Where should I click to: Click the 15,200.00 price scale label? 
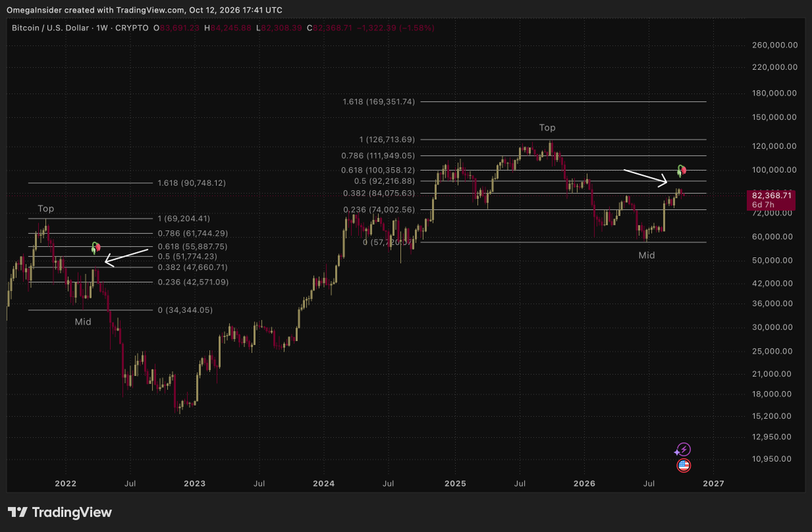pos(772,416)
